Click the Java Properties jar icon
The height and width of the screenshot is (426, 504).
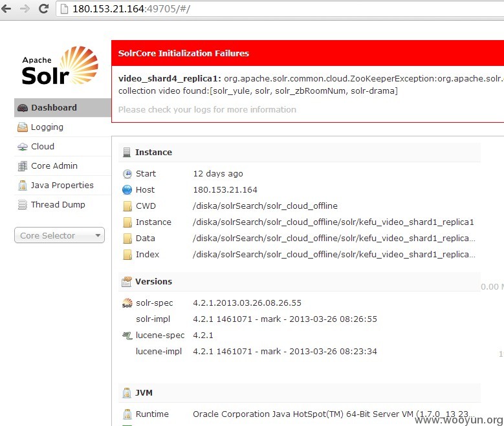23,186
